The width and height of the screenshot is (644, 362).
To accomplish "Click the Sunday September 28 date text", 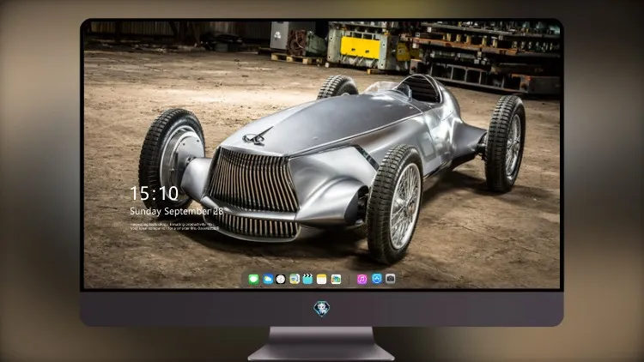I will (176, 211).
